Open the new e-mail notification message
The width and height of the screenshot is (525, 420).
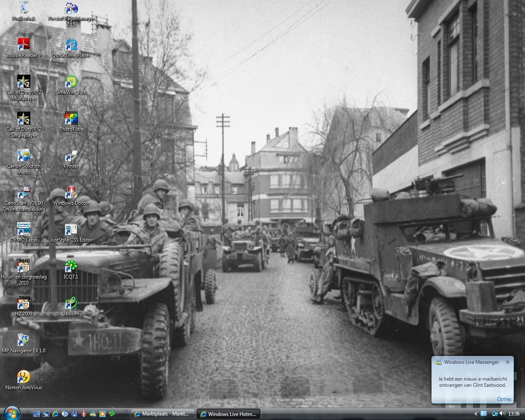(x=472, y=382)
